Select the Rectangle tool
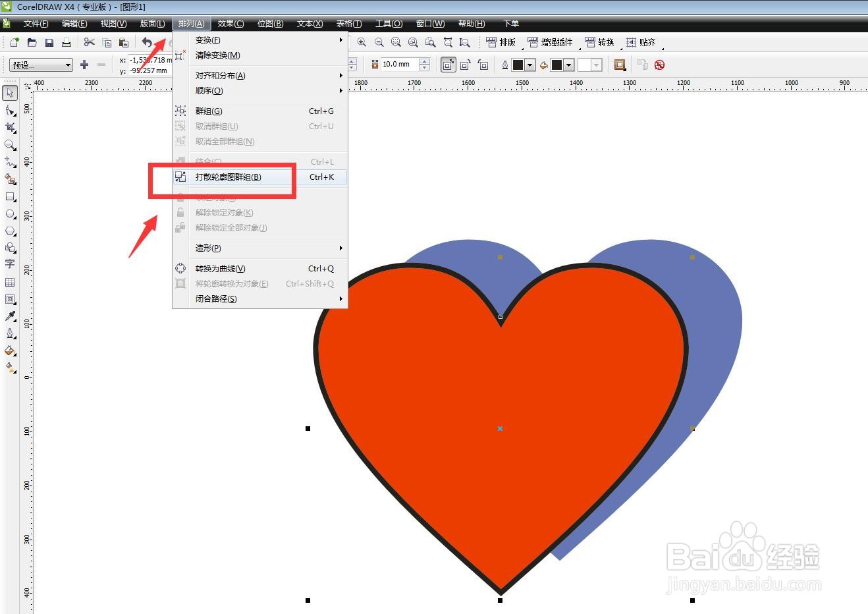This screenshot has width=868, height=614. coord(10,196)
